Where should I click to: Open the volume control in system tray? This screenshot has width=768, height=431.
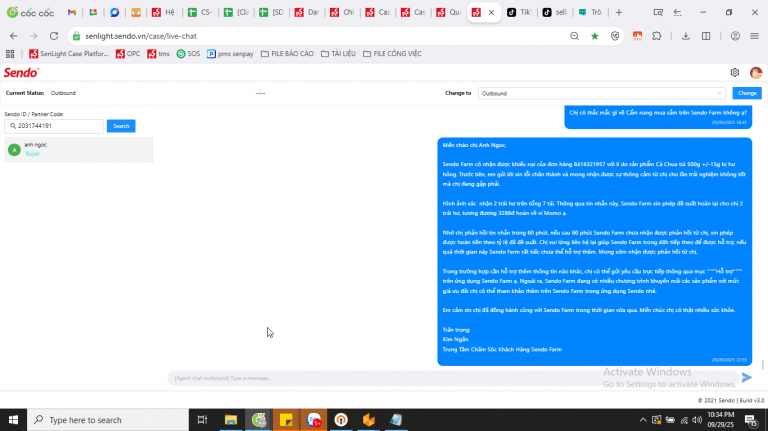tap(697, 420)
